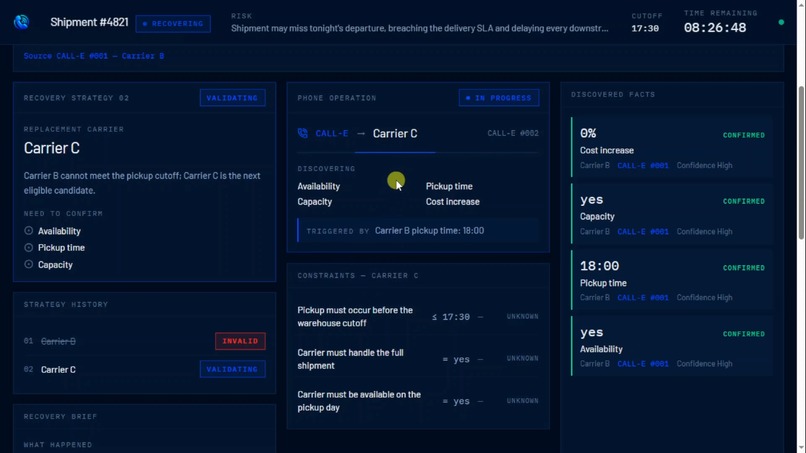Viewport: 806px width, 453px height.
Task: Click the green status dot in header
Action: pyautogui.click(x=781, y=22)
